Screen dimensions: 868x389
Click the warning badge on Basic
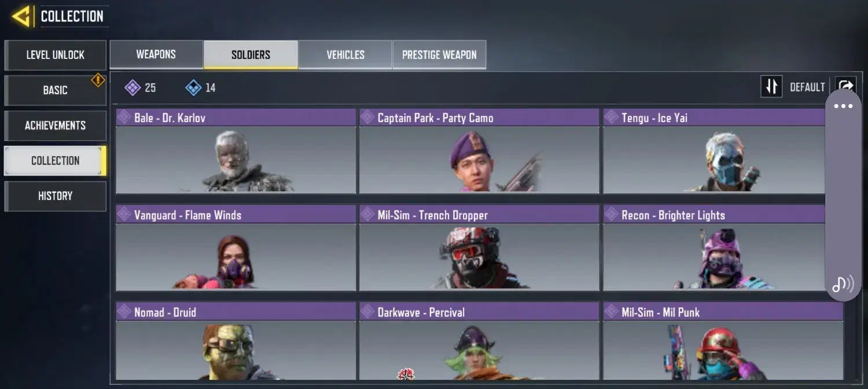coord(98,80)
